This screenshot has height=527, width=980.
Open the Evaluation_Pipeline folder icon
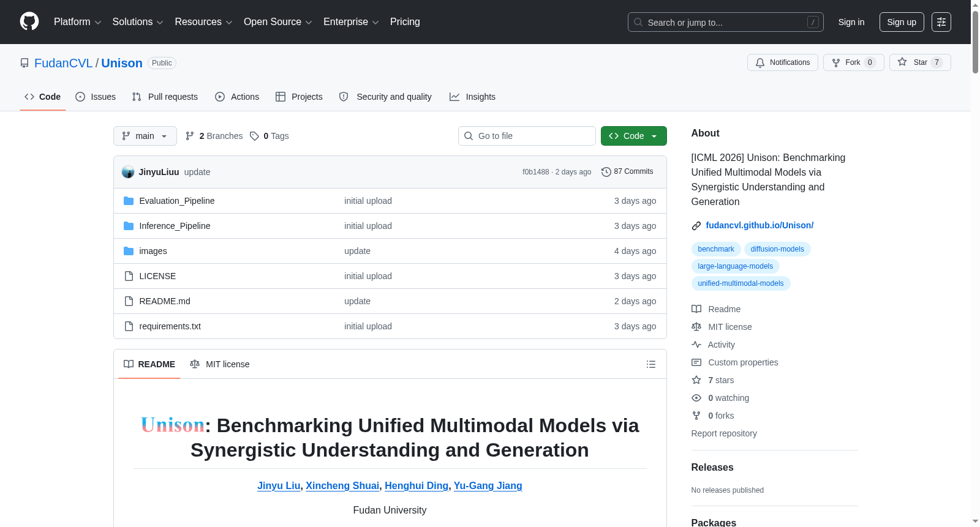click(x=129, y=201)
